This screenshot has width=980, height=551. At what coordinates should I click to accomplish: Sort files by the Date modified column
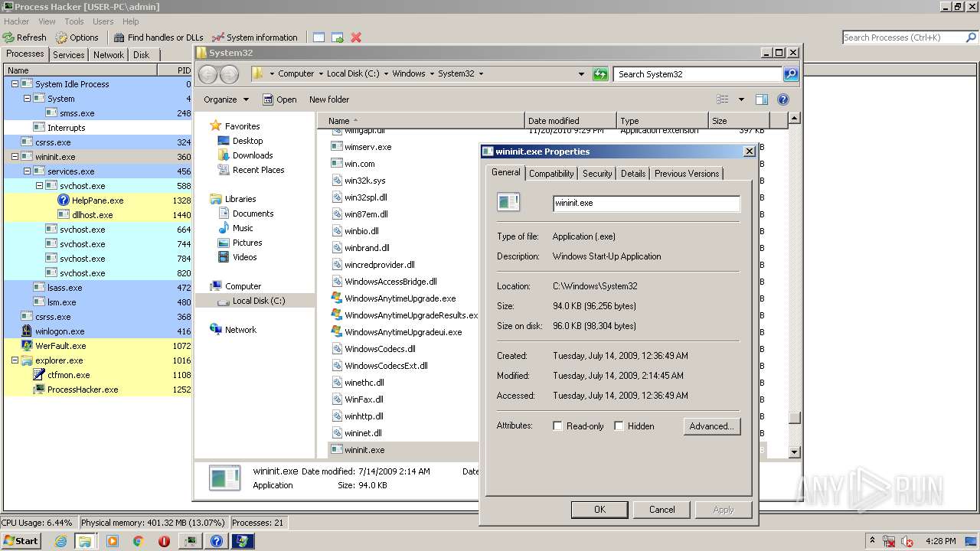click(x=570, y=121)
